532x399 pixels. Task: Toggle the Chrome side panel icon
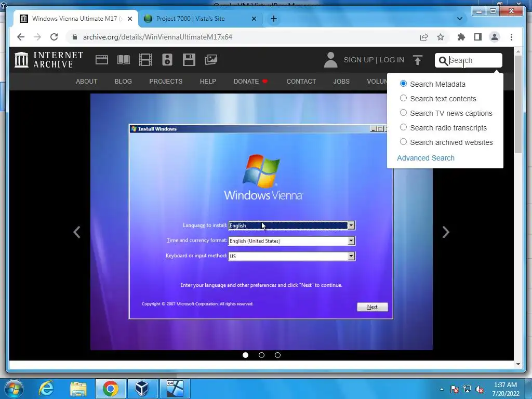tap(478, 37)
